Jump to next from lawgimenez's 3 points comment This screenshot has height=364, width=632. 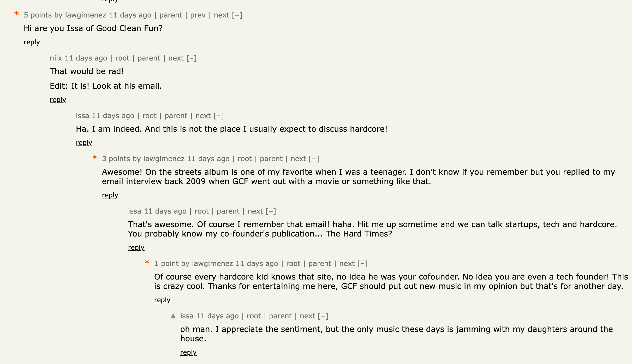point(298,159)
